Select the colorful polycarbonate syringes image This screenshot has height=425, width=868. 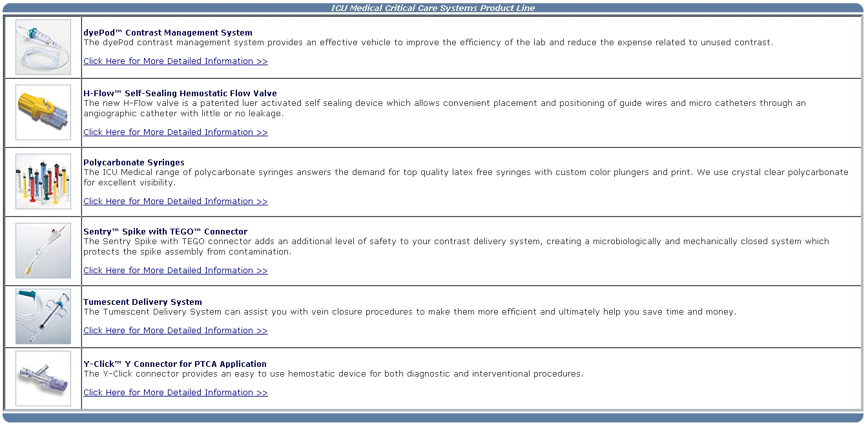pyautogui.click(x=43, y=181)
